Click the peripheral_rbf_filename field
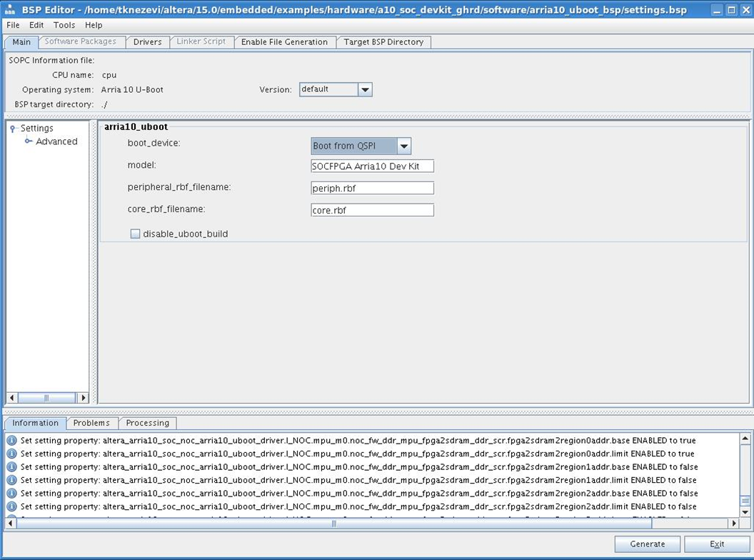Viewport: 754px width, 560px height. (x=372, y=188)
